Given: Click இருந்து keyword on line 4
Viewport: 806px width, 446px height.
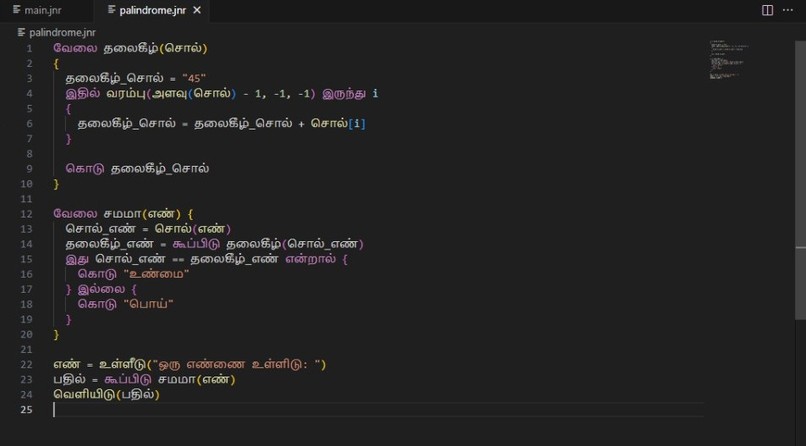Looking at the screenshot, I should tap(344, 94).
